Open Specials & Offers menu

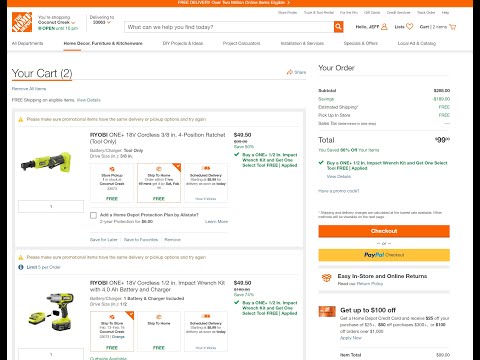(x=361, y=43)
